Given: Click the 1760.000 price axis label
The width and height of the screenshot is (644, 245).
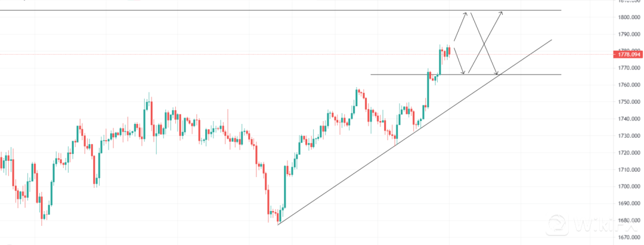Looking at the screenshot, I should 628,85.
